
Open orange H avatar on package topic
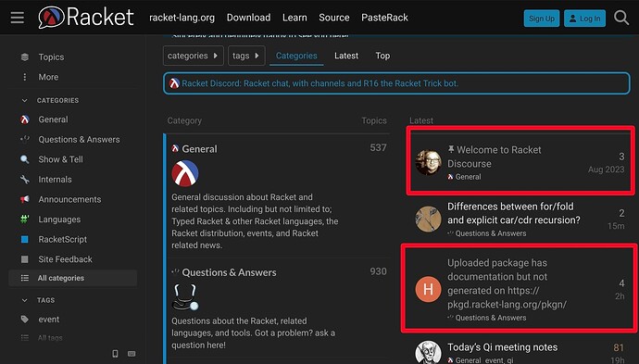tap(428, 289)
